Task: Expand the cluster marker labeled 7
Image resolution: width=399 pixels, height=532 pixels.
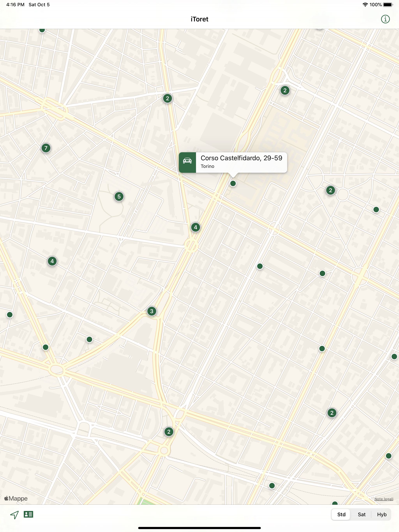Action: [x=46, y=148]
